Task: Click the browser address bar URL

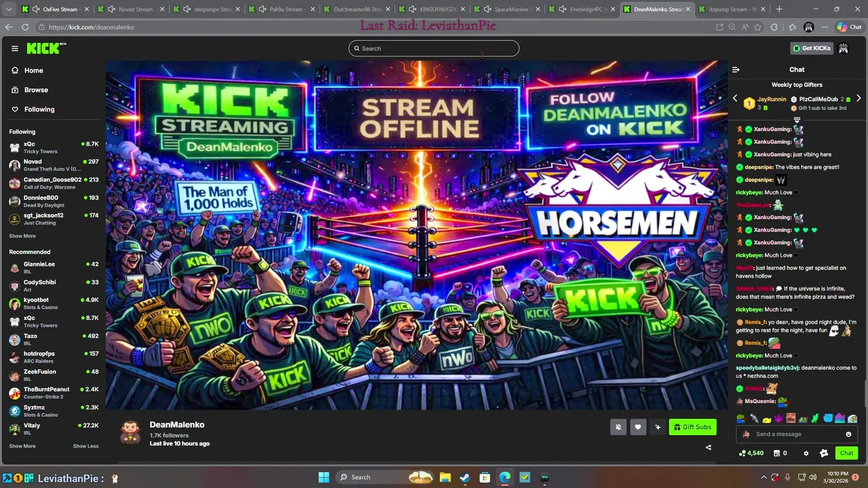Action: [91, 27]
